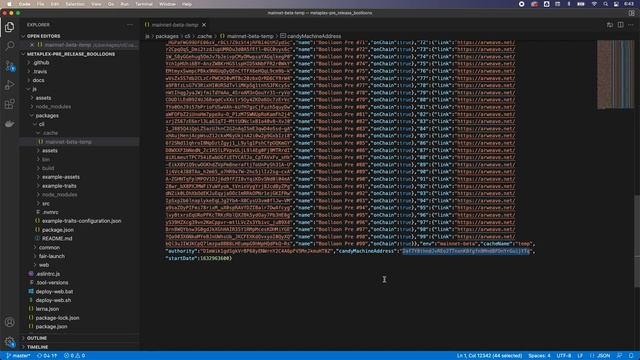Image resolution: width=640 pixels, height=360 pixels.
Task: Open the Source Control view
Action: (9, 65)
